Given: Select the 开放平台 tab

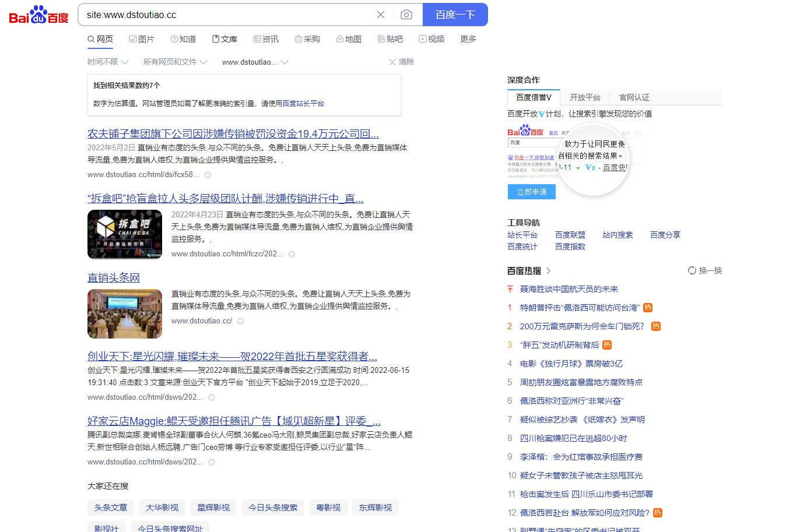Looking at the screenshot, I should [x=585, y=97].
